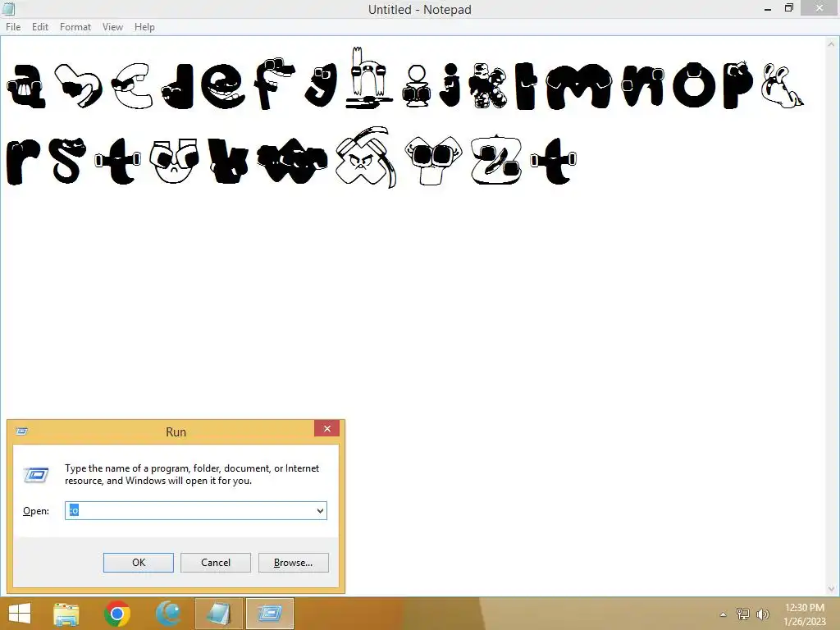Click the scroll down arrow in Notepad
This screenshot has height=630, width=840.
[x=832, y=588]
